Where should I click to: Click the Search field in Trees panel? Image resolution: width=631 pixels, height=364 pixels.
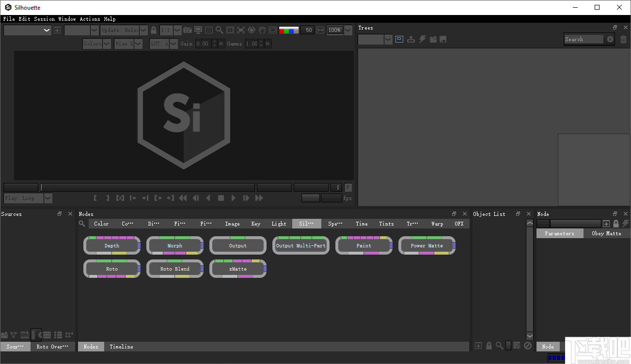[x=584, y=39]
